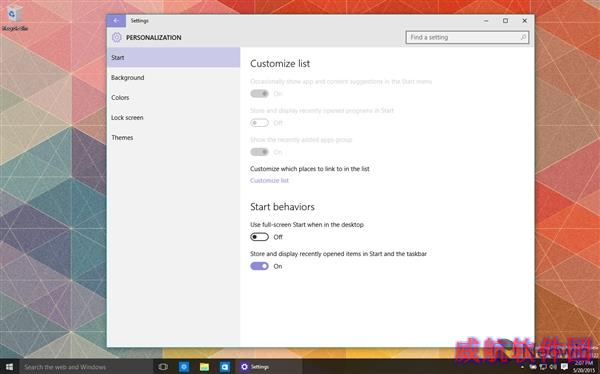This screenshot has height=374, width=600.
Task: Click 'Customize which places to link to' text
Action: point(310,168)
